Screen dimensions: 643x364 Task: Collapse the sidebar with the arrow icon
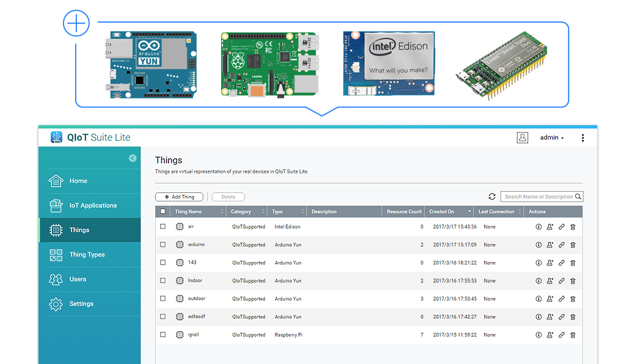pyautogui.click(x=133, y=158)
